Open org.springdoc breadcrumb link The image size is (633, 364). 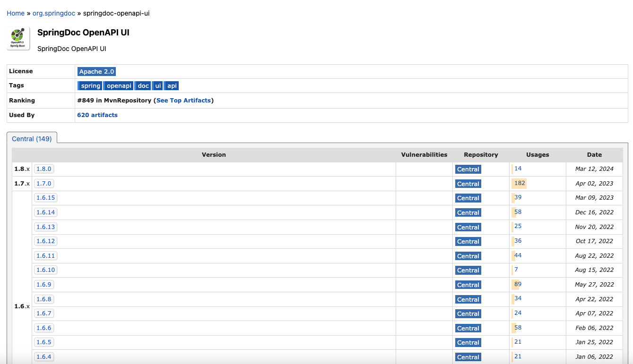click(54, 13)
